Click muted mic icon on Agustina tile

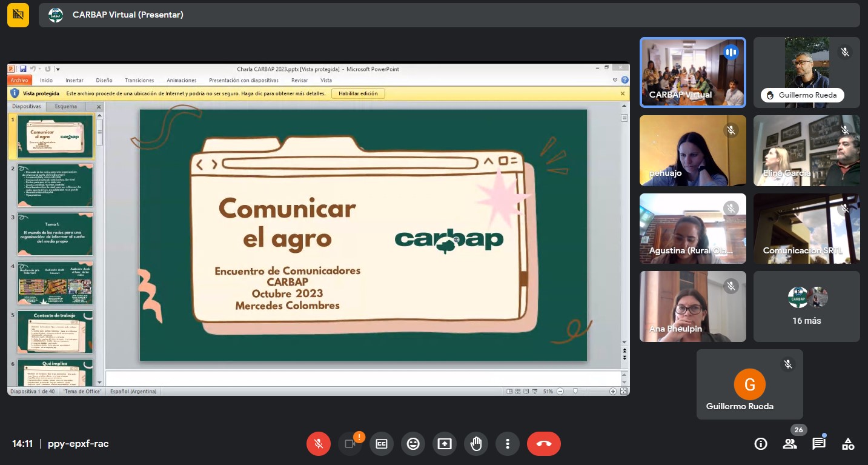[x=731, y=209]
